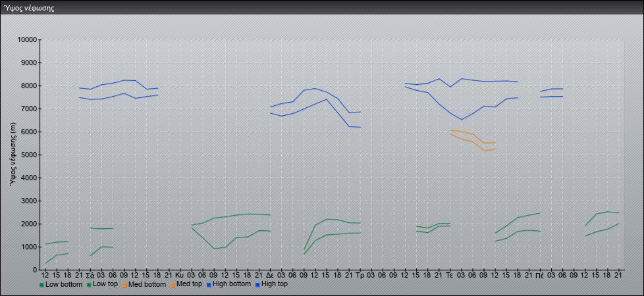This screenshot has height=296, width=644.
Task: Select the 'Med top' legend label
Action: 188,284
